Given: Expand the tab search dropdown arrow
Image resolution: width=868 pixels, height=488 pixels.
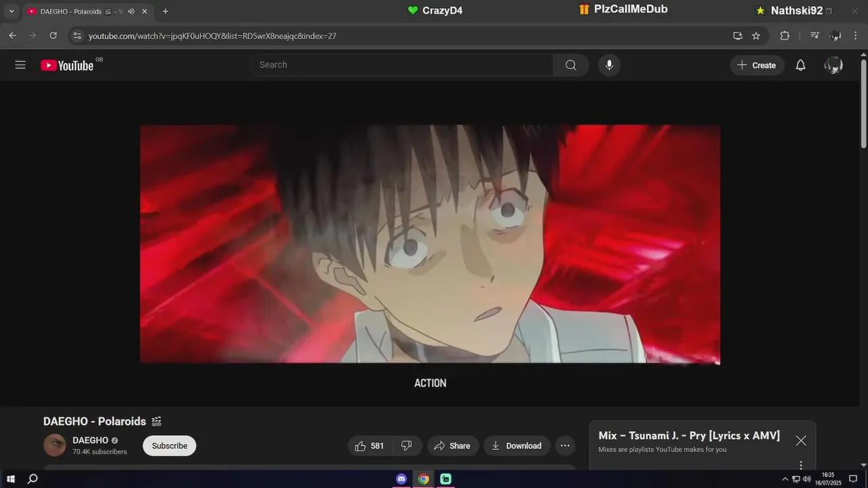Looking at the screenshot, I should [x=12, y=12].
